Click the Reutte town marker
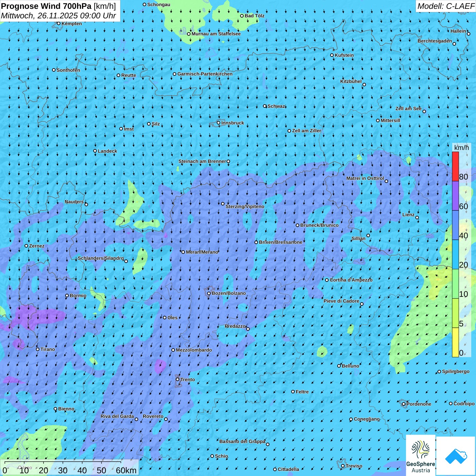 click(118, 75)
